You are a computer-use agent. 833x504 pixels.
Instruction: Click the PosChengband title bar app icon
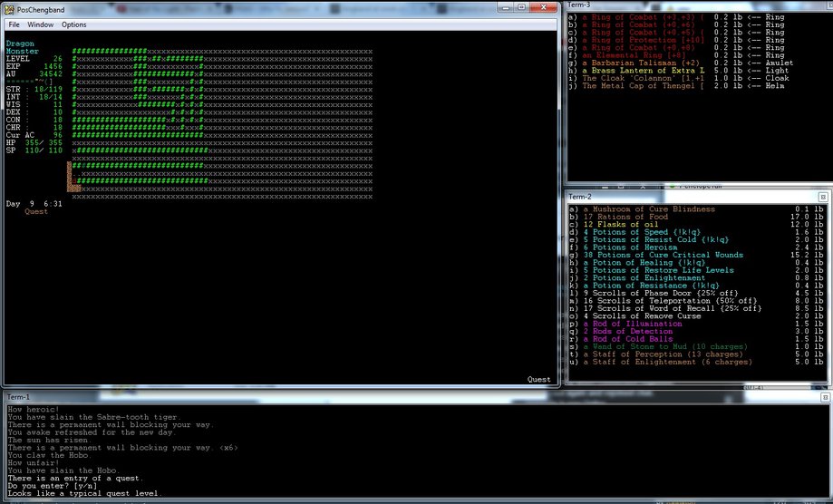[10, 8]
